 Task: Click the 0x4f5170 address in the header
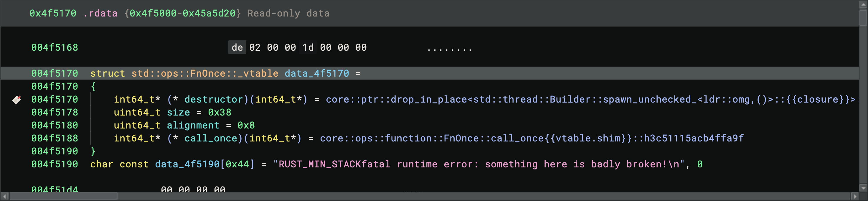[52, 14]
